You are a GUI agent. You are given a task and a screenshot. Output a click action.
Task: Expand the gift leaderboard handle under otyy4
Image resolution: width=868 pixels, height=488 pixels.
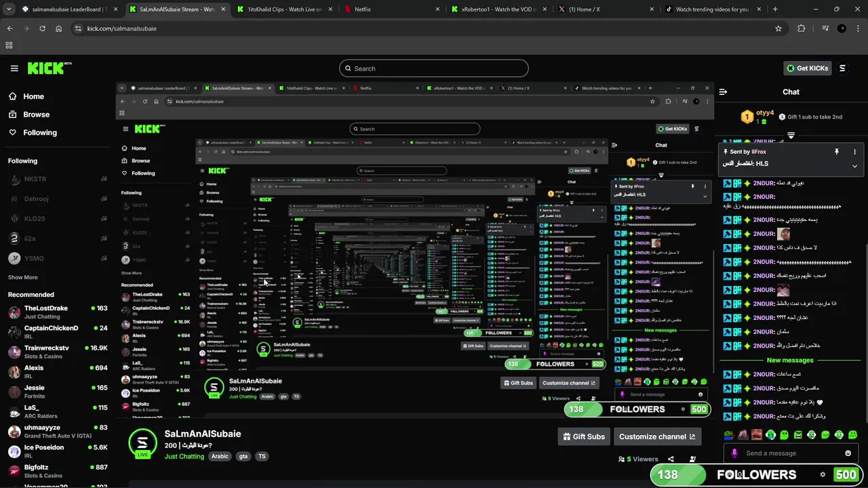tap(791, 136)
